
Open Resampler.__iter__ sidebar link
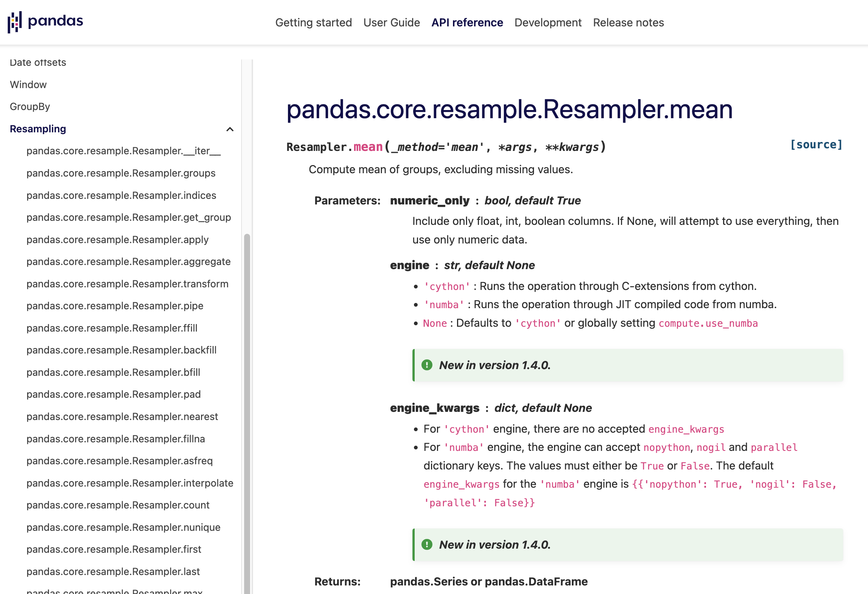pos(124,151)
